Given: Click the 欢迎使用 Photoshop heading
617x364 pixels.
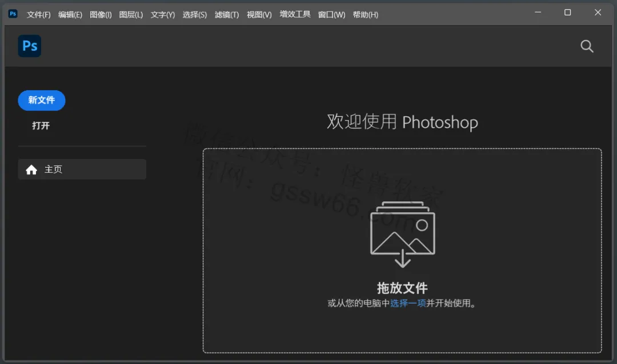Looking at the screenshot, I should pyautogui.click(x=402, y=122).
